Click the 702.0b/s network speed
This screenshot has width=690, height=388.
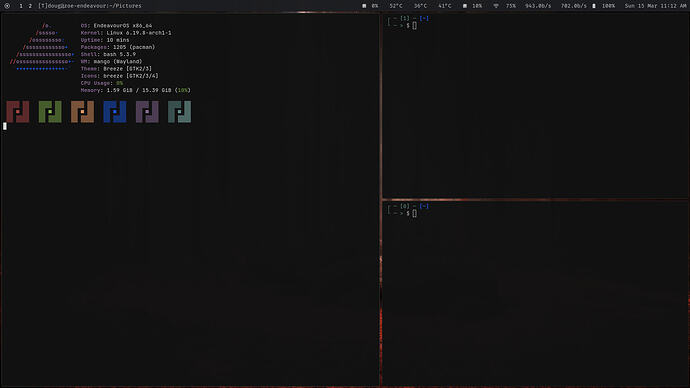573,6
